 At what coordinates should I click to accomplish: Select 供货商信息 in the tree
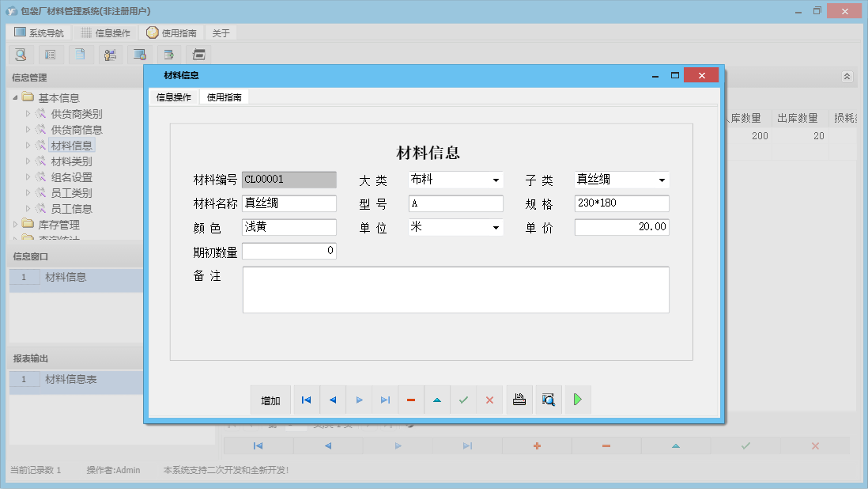77,130
